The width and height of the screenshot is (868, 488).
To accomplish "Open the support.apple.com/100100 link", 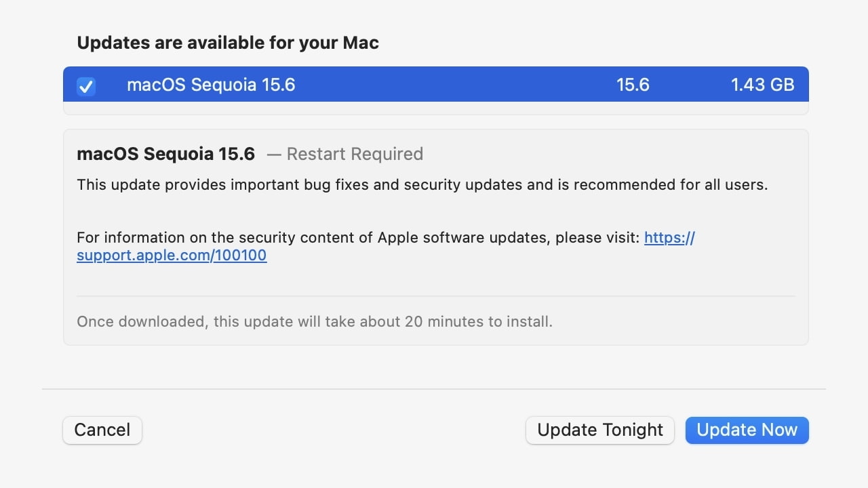I will tap(172, 256).
